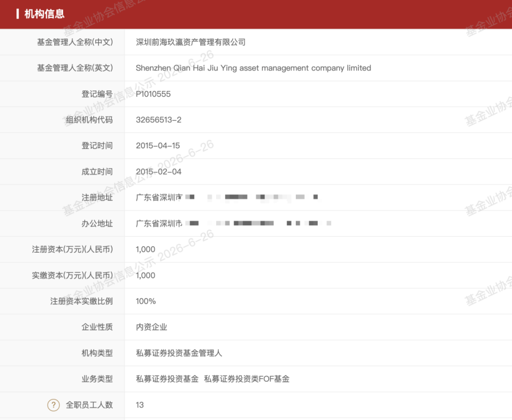Click the 1,000 value for 注册资本
Screen dimensions: 512x420
tap(146, 249)
